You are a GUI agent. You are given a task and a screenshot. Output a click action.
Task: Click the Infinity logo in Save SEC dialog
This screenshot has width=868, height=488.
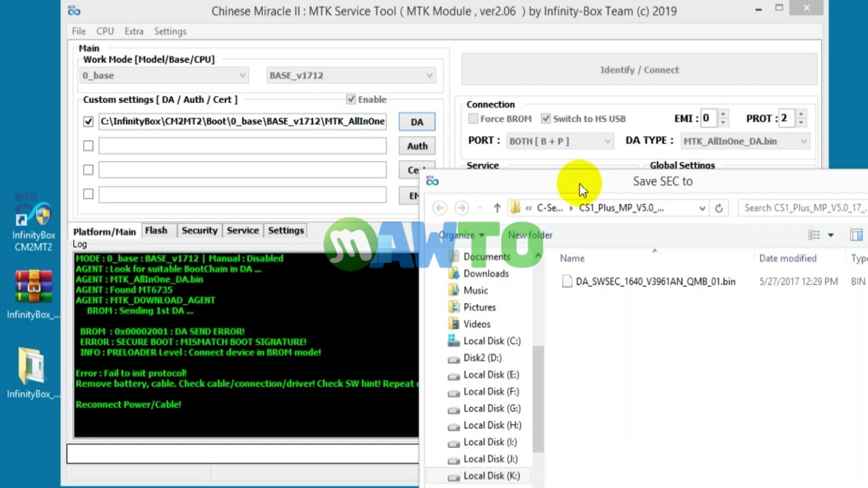click(x=432, y=181)
